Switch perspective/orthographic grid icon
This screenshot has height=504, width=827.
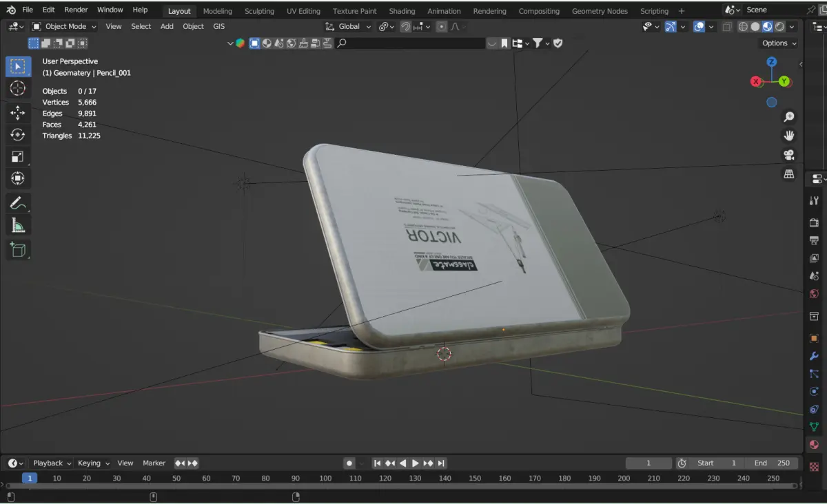pos(789,174)
